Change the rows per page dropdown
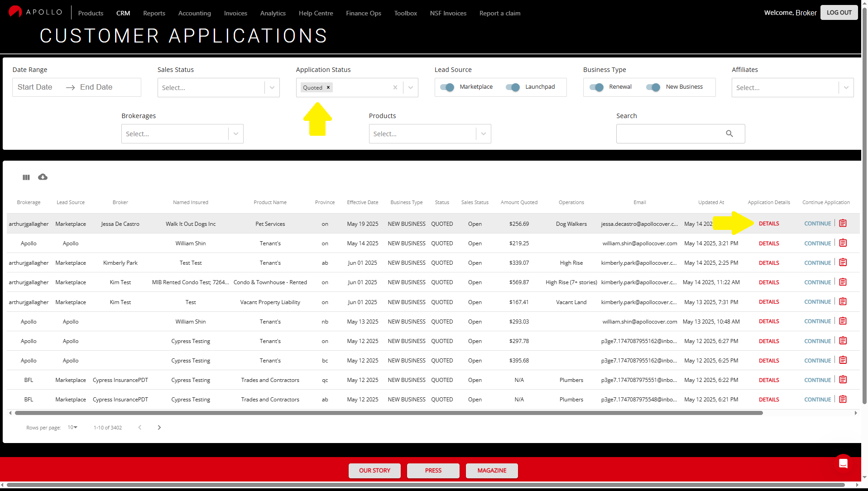 [72, 428]
